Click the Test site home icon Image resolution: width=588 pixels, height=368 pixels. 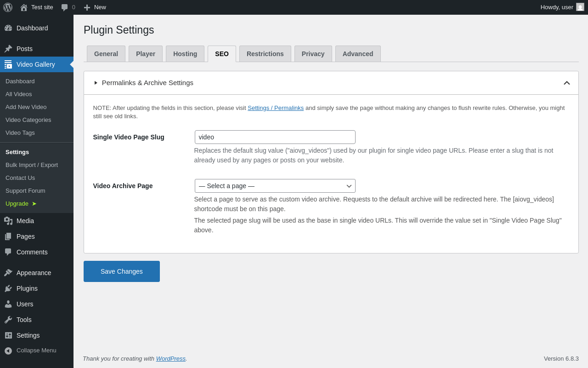tap(24, 7)
